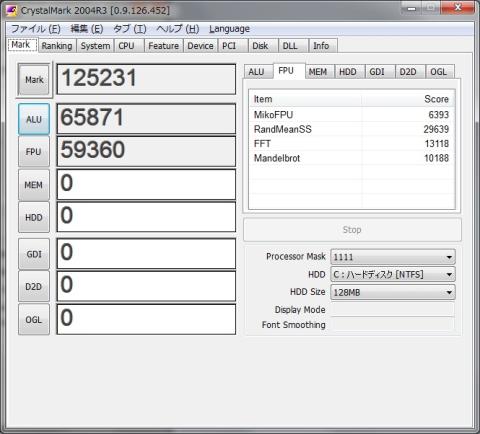Select the FFT row

coord(352,144)
